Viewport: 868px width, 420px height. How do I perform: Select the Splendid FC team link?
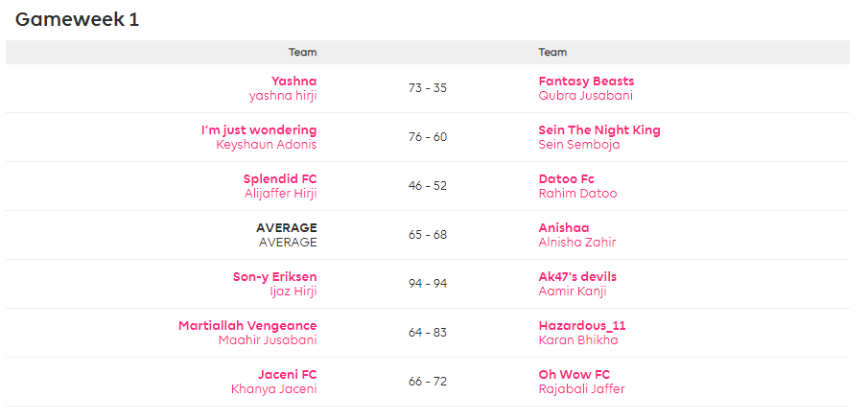click(280, 179)
